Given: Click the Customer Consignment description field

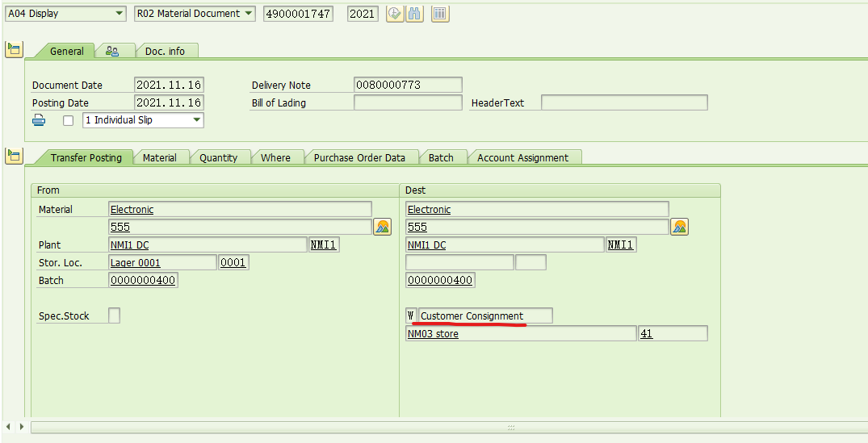Looking at the screenshot, I should [485, 316].
